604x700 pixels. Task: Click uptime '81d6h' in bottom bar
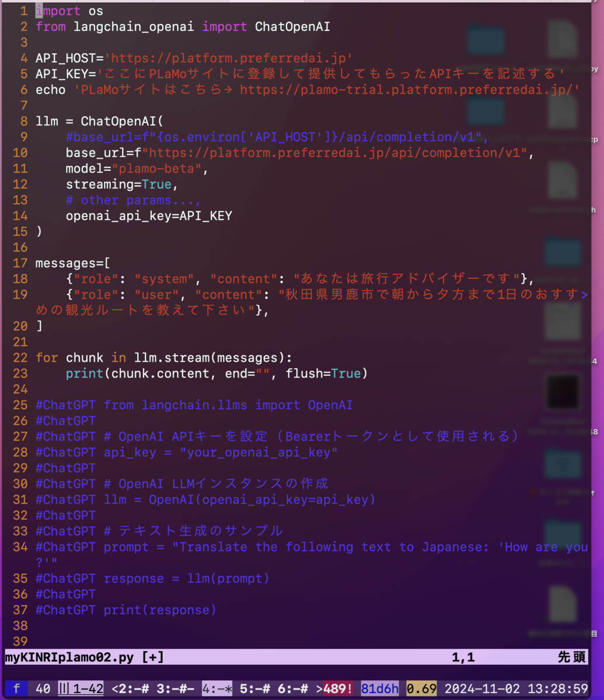pos(380,688)
